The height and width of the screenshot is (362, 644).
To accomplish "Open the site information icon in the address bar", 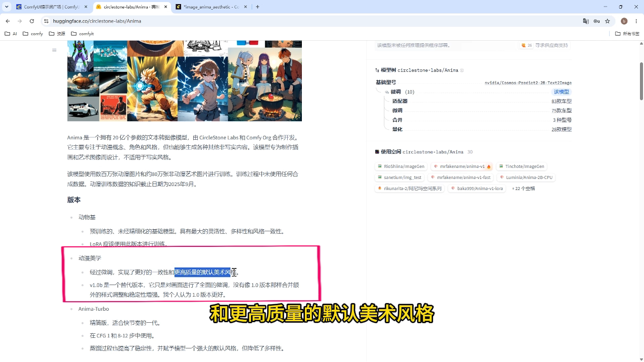I will pyautogui.click(x=46, y=21).
